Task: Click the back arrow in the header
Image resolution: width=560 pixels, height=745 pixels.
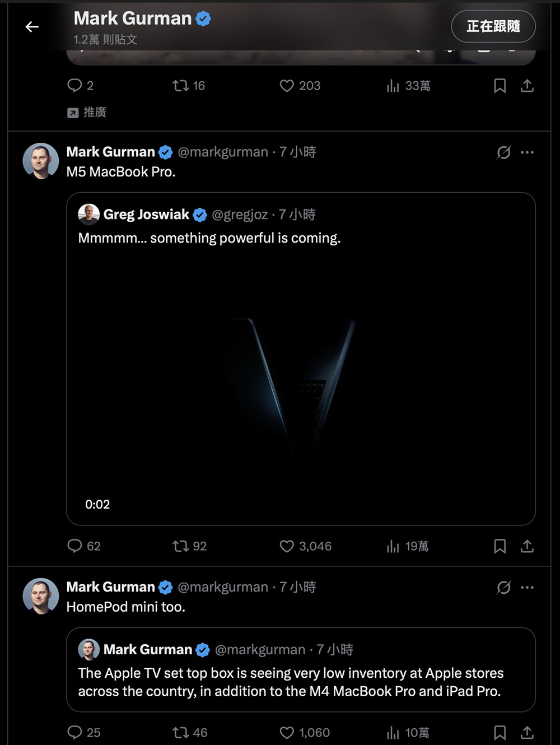Action: click(x=32, y=26)
